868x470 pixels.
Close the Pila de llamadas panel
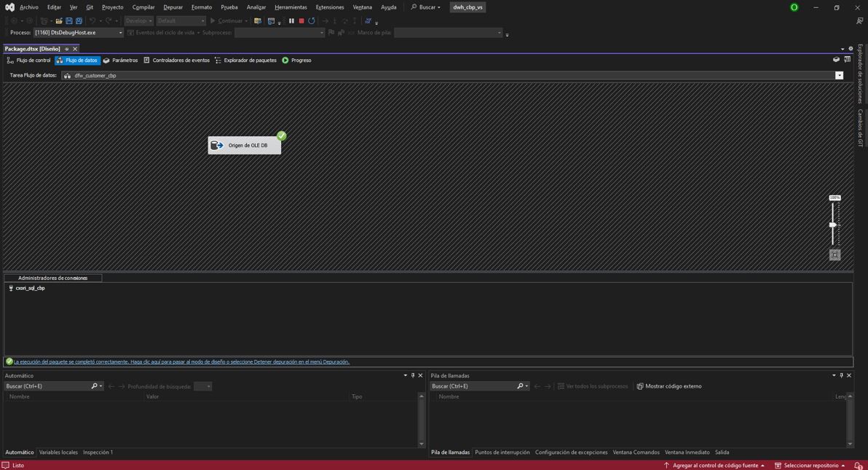click(849, 376)
